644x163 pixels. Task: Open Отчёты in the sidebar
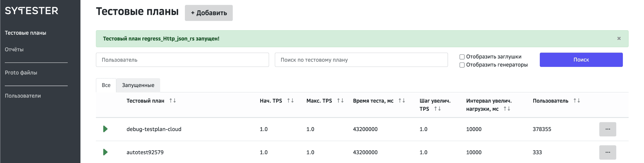14,49
